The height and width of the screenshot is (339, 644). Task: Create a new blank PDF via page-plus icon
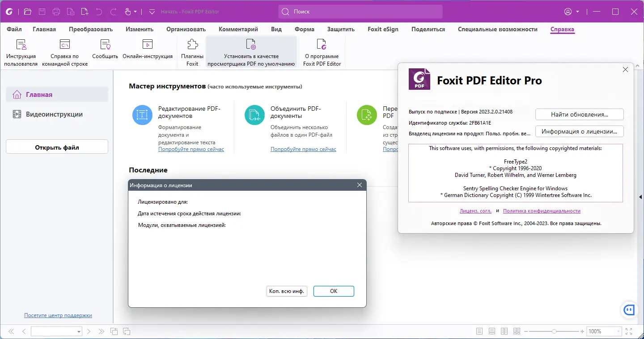tap(85, 12)
